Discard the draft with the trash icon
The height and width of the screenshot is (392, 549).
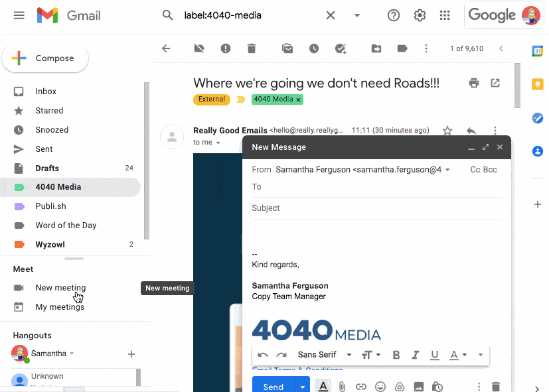tap(495, 386)
